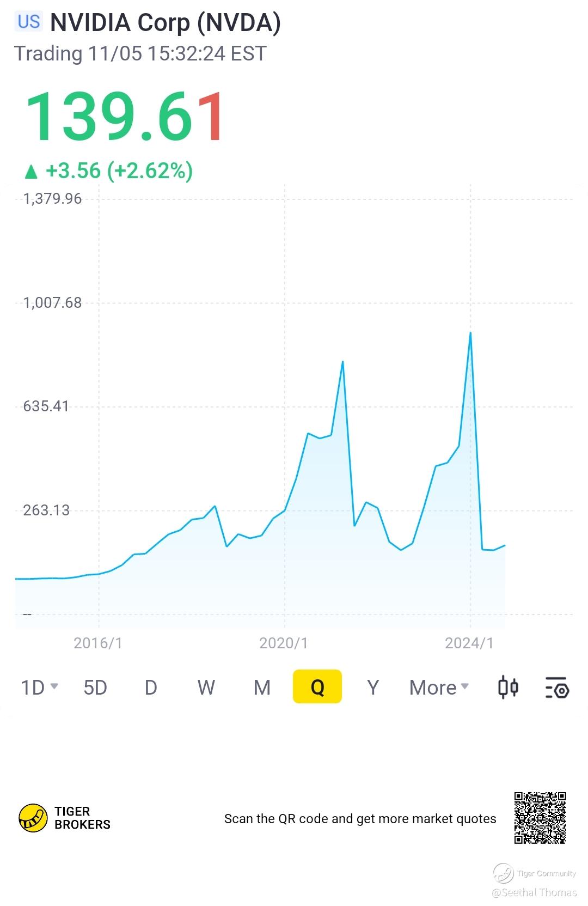Image resolution: width=588 pixels, height=906 pixels.
Task: Select the D daily timeframe
Action: click(x=151, y=688)
